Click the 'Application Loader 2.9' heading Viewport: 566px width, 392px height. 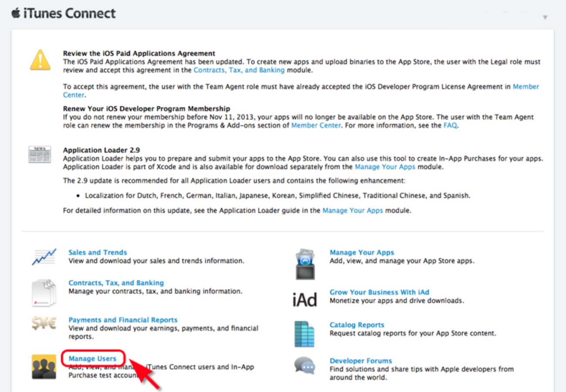click(x=101, y=150)
